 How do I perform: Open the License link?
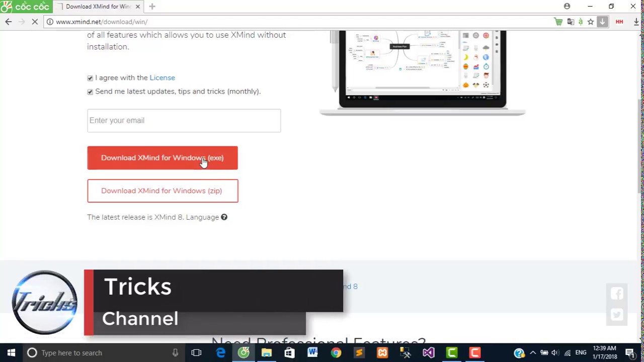(162, 77)
